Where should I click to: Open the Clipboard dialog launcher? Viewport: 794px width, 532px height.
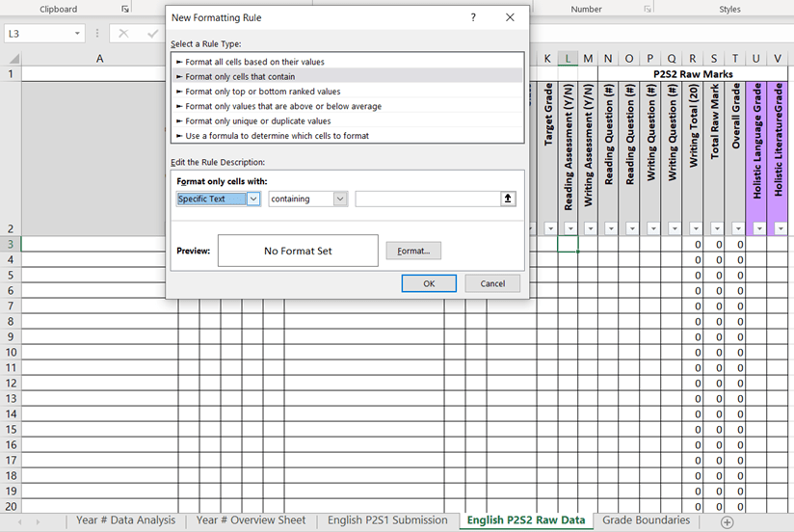124,10
